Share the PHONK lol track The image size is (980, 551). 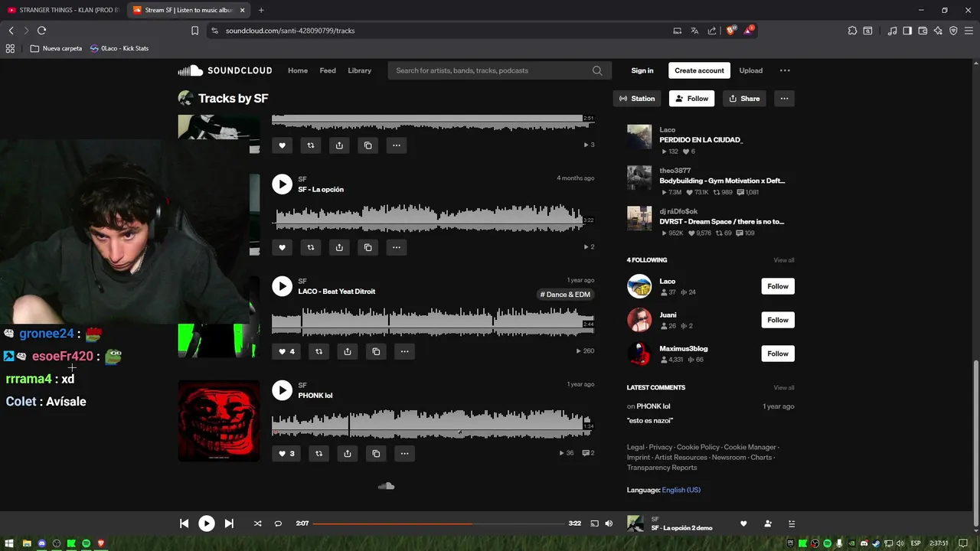(348, 454)
